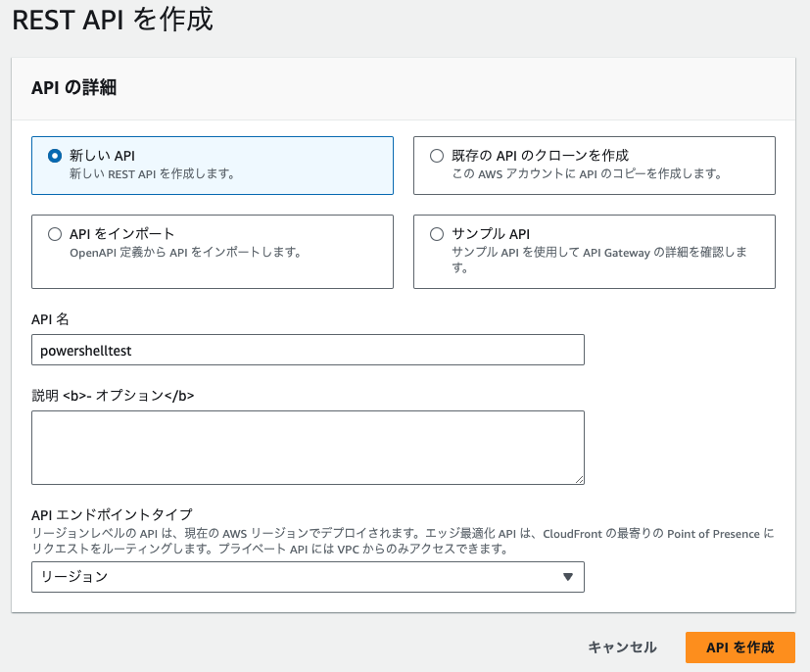This screenshot has height=672, width=810.
Task: Click the dropdown arrow of the endpoint type selector
Action: point(568,577)
